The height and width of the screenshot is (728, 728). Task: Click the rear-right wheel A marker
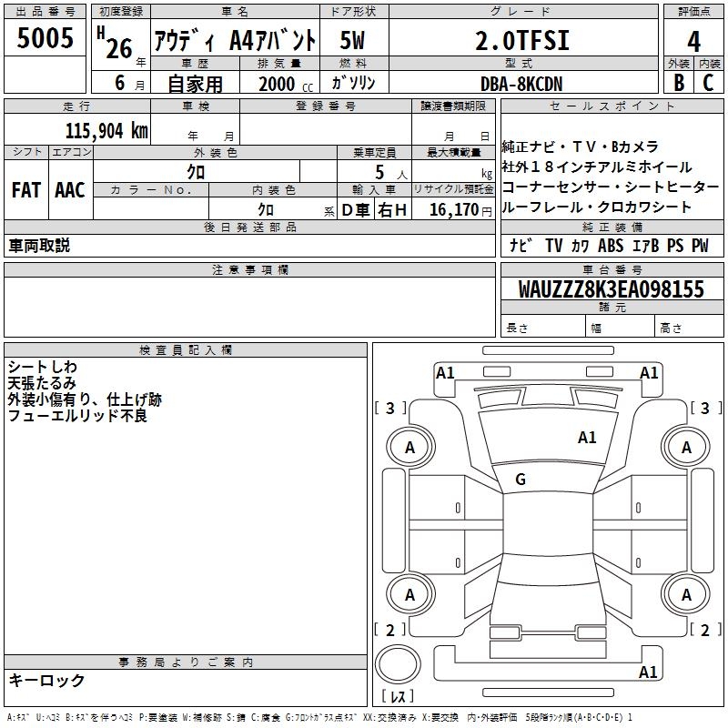[686, 595]
